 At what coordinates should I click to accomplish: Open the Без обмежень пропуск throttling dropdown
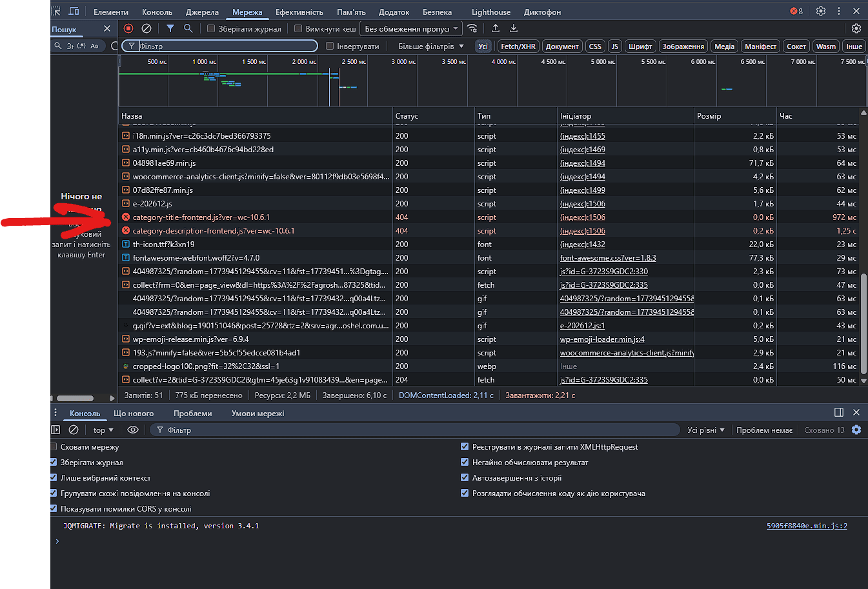pyautogui.click(x=410, y=28)
